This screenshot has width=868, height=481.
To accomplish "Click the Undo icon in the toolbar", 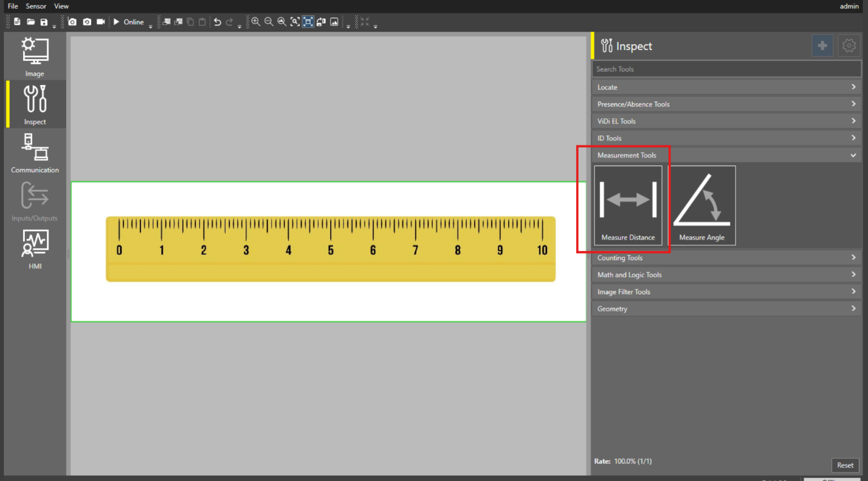I will point(217,22).
